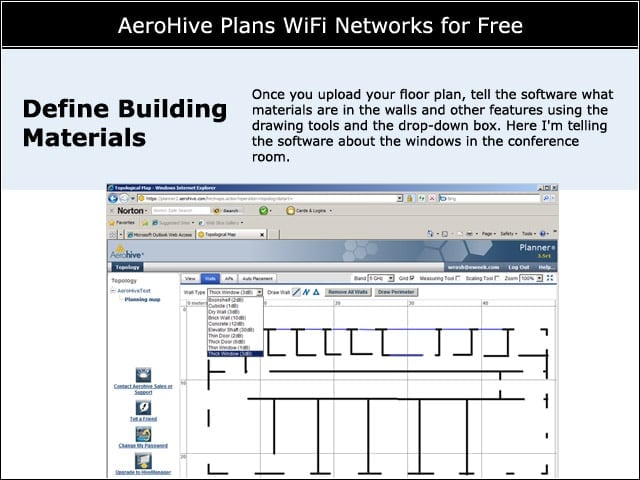The height and width of the screenshot is (480, 640).
Task: Click the Contact Aerohive Sales icon
Action: (143, 375)
